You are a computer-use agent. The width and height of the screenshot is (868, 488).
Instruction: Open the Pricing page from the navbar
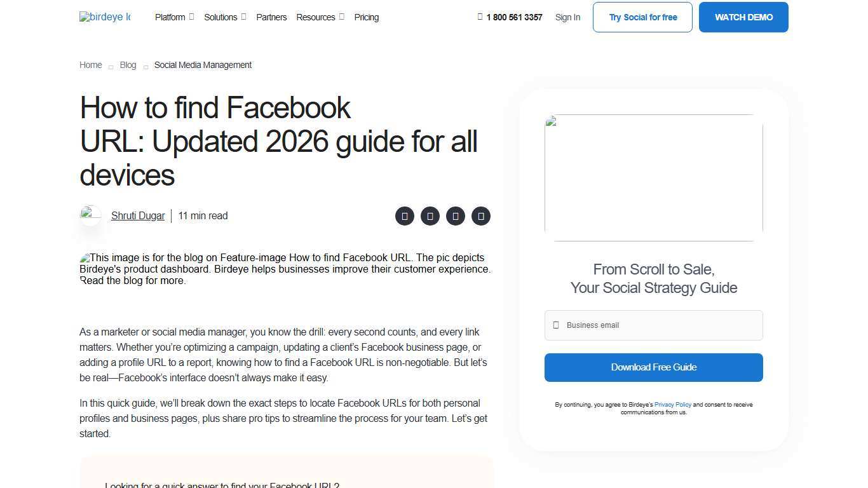(x=366, y=17)
